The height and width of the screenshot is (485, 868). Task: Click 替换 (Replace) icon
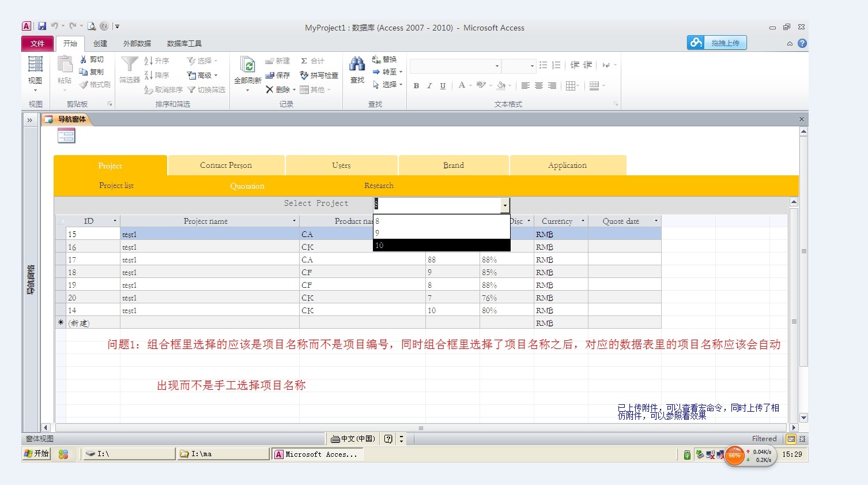(x=376, y=59)
